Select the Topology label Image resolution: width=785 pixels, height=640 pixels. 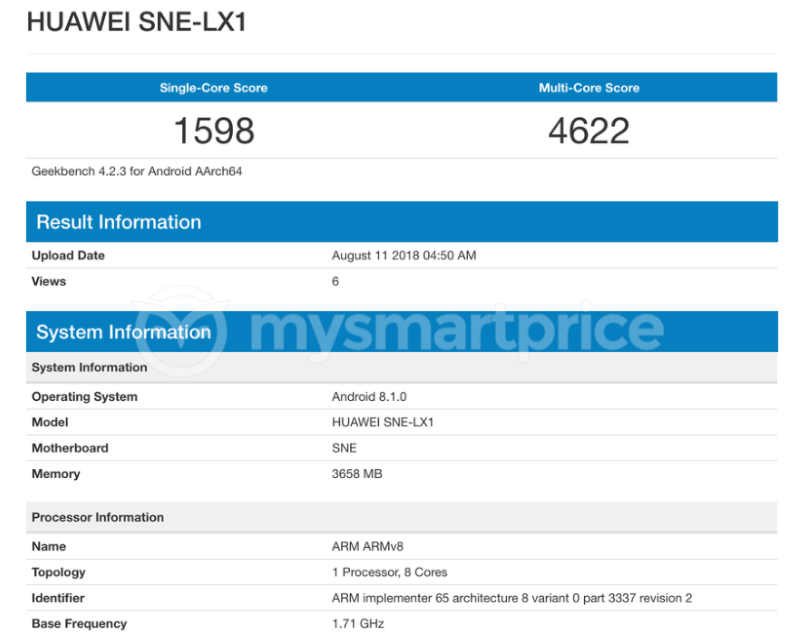pos(58,572)
